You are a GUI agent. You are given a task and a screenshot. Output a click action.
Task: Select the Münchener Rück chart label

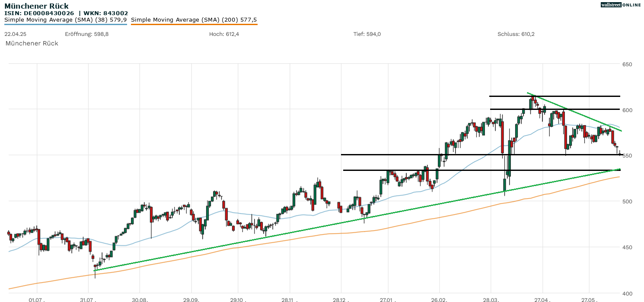[32, 43]
